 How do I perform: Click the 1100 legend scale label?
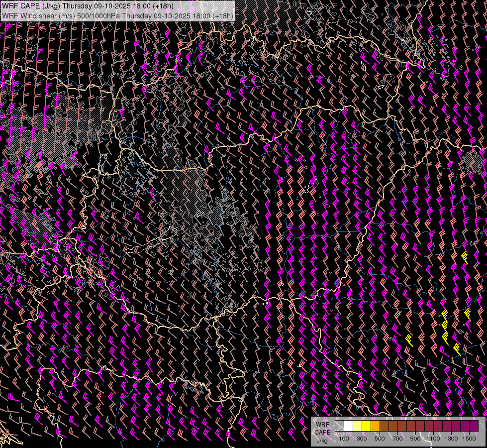(x=433, y=439)
